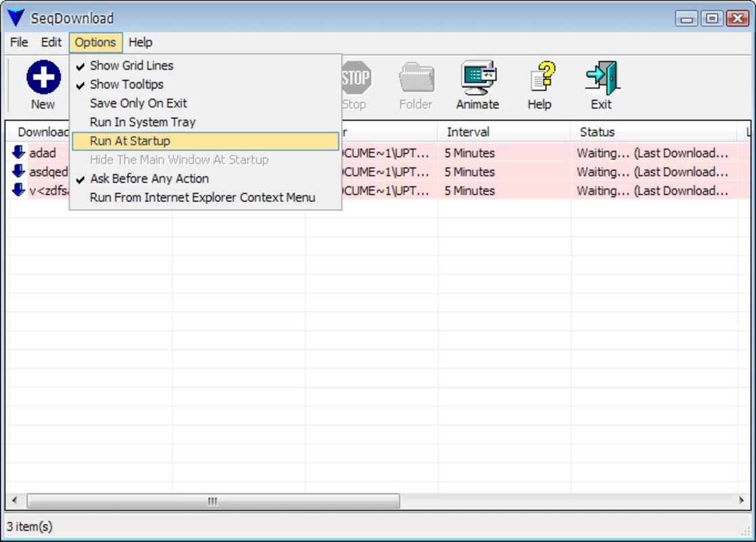Minimize the SeqDownload window

point(687,18)
